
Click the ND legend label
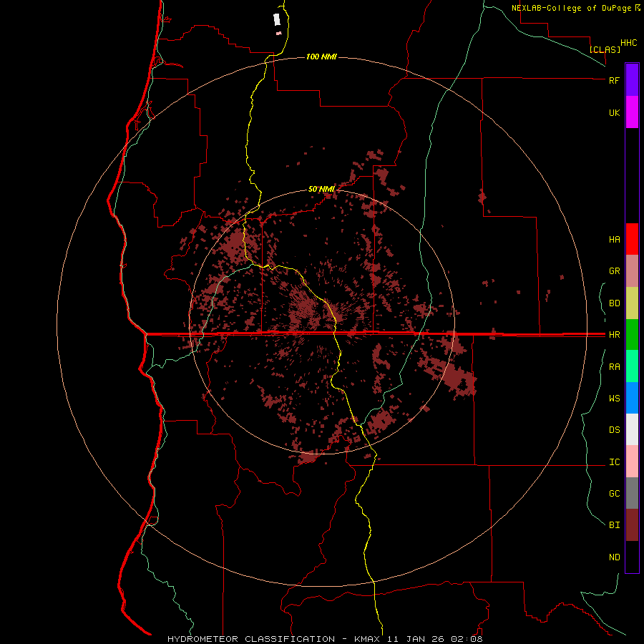614,557
